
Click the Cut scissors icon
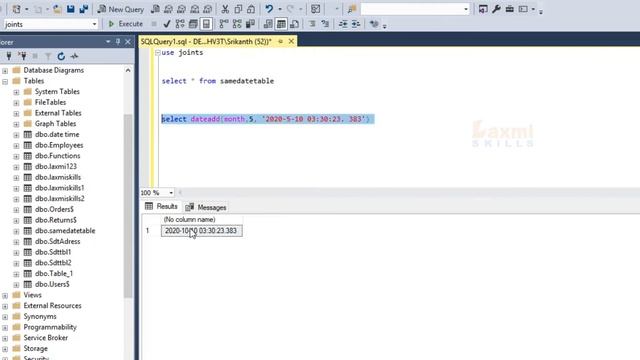click(x=225, y=9)
